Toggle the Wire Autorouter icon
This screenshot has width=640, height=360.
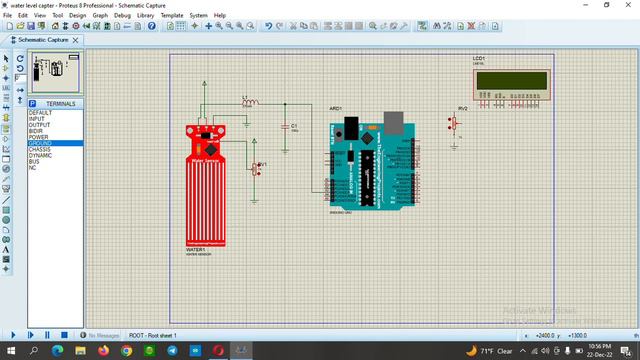tap(422, 26)
